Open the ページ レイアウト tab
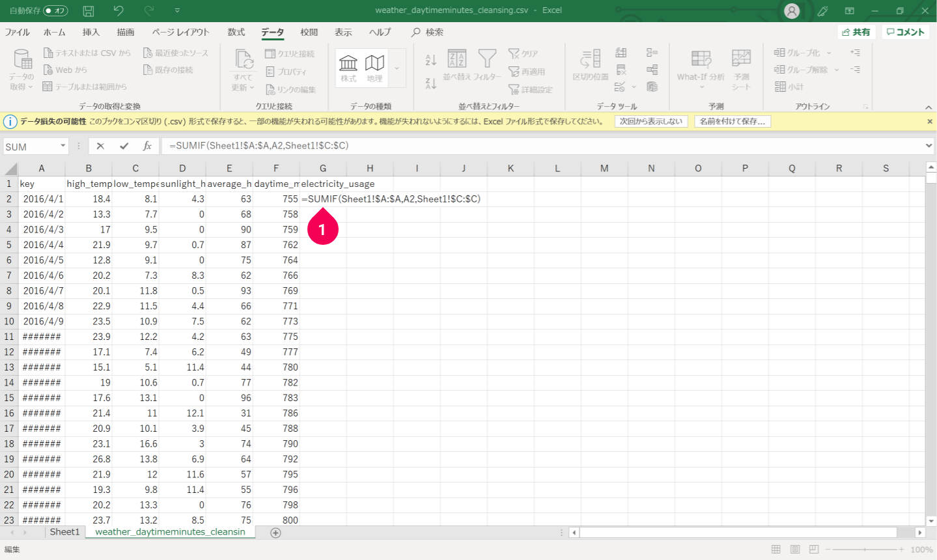Image resolution: width=937 pixels, height=560 pixels. tap(181, 32)
